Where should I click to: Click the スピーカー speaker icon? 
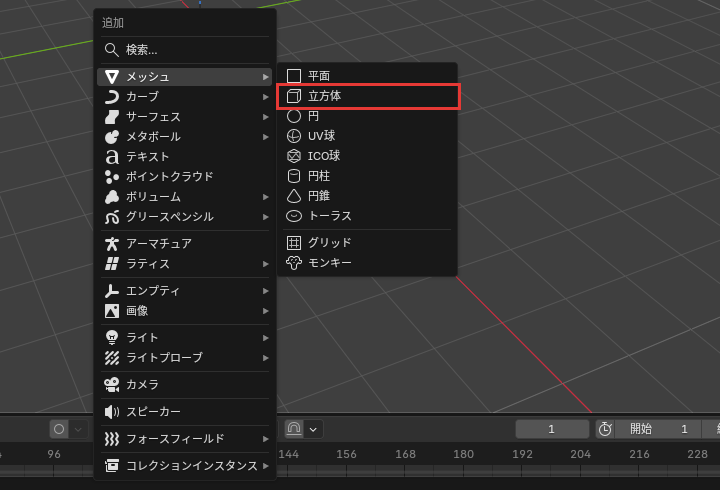tap(112, 411)
